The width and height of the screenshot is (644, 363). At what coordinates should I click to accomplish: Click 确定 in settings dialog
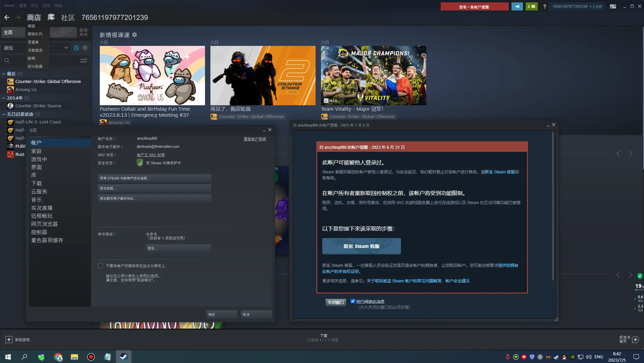(222, 314)
